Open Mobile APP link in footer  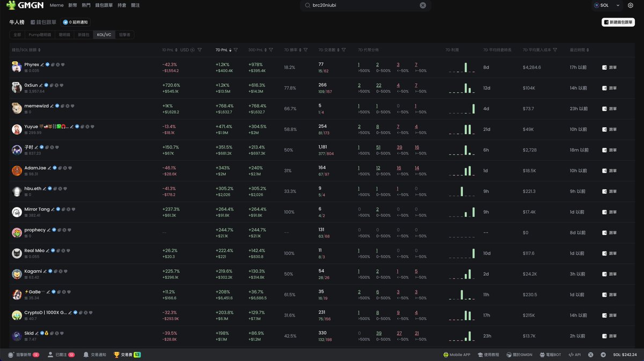click(x=457, y=355)
